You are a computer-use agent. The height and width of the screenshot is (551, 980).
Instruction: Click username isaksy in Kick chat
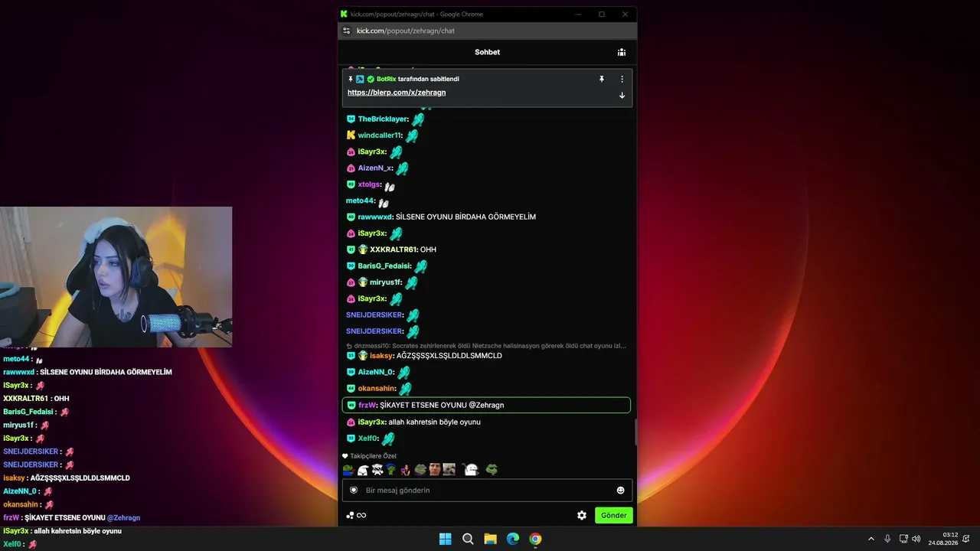[x=381, y=356]
